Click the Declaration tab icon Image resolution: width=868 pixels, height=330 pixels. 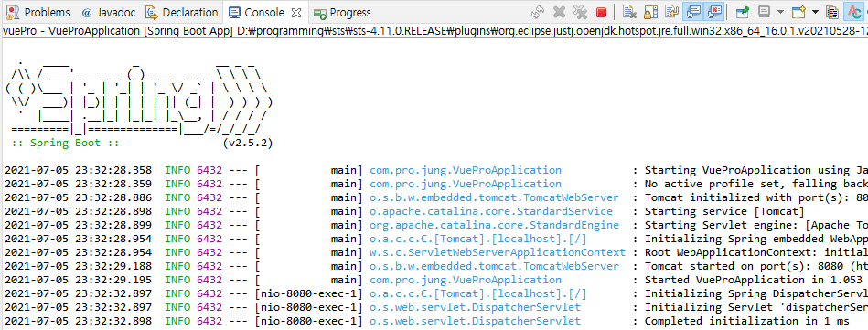tap(151, 12)
